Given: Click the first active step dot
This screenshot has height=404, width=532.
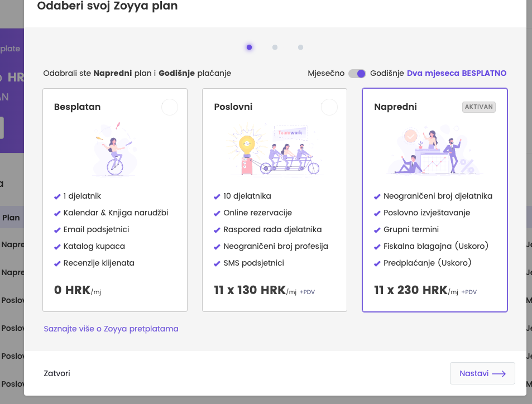Looking at the screenshot, I should point(249,47).
